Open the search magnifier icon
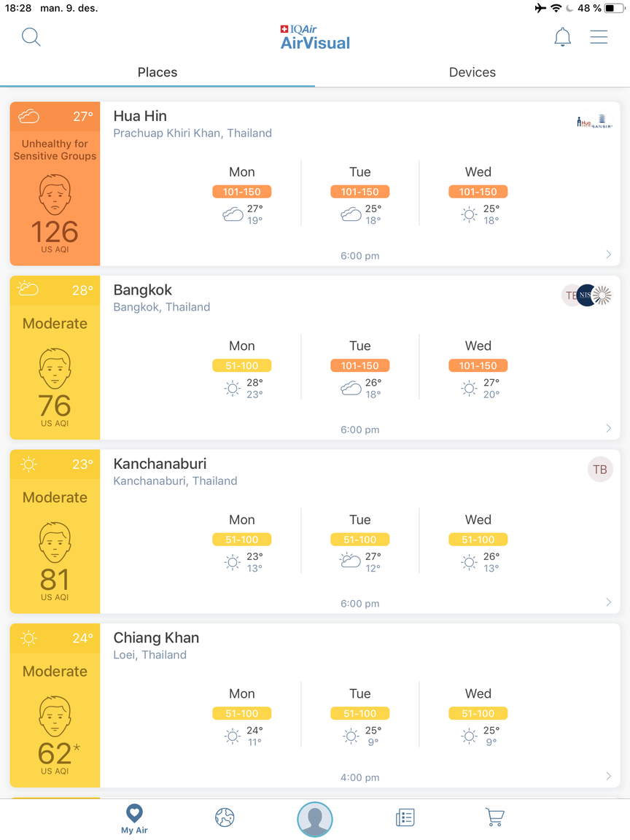Screen dimensions: 630x840 click(x=31, y=37)
